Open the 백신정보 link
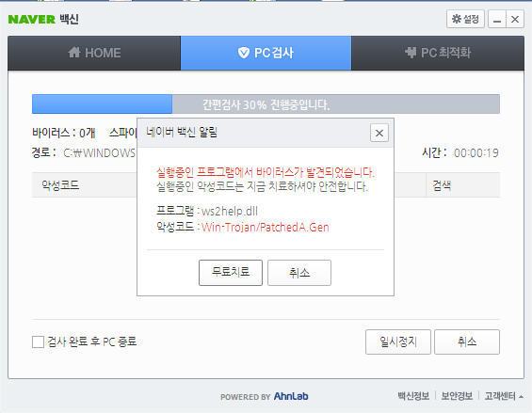The image size is (532, 413). pos(413,396)
